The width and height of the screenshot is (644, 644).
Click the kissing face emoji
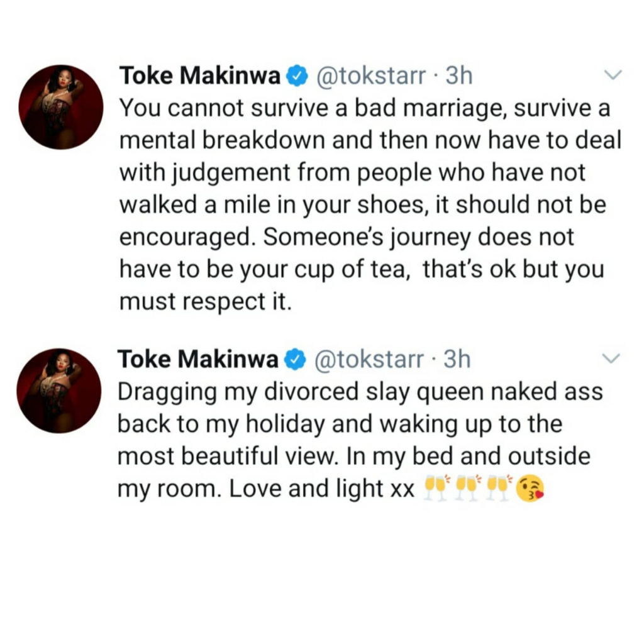point(529,489)
